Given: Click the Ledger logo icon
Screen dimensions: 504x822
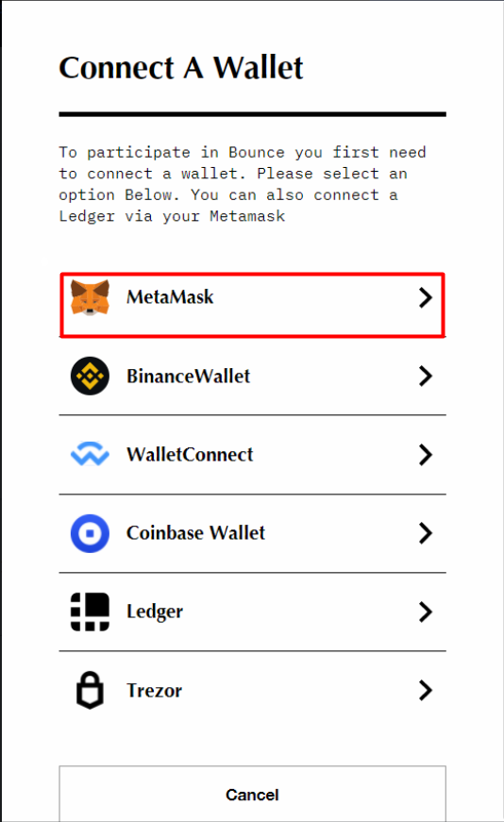Looking at the screenshot, I should 91,612.
